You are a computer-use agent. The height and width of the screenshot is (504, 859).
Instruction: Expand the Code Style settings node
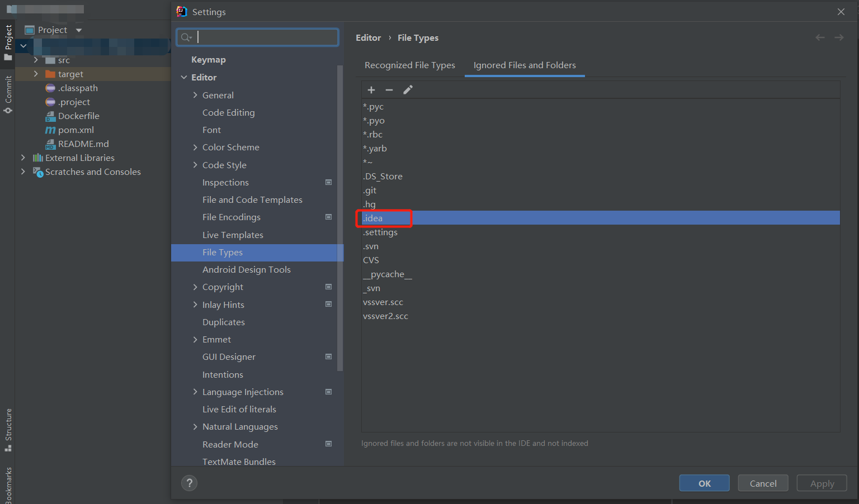click(x=195, y=165)
